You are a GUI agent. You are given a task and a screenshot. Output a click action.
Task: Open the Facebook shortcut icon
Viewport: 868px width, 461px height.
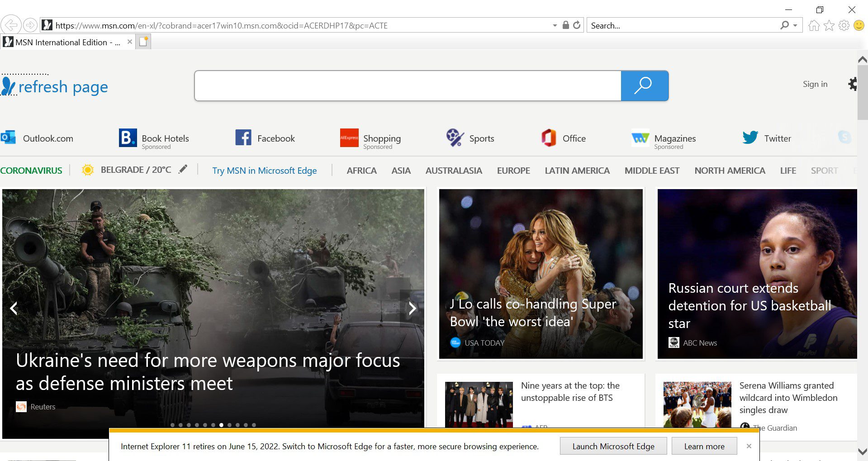point(243,138)
